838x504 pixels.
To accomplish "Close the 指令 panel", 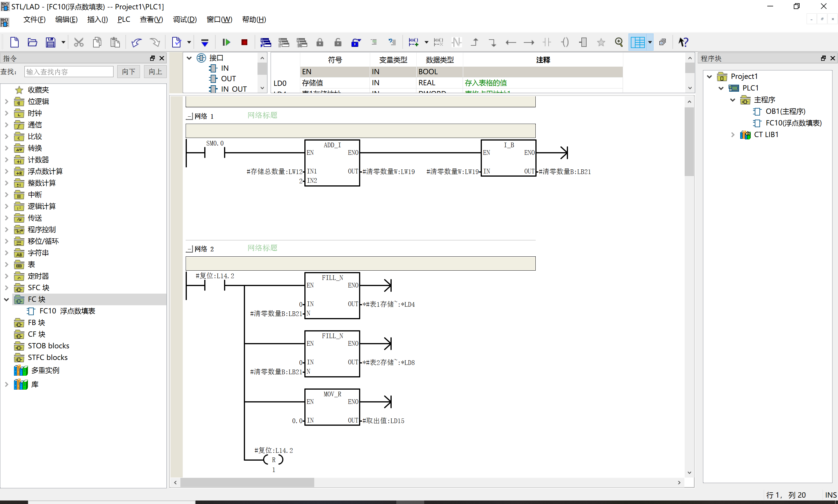I will tap(162, 58).
